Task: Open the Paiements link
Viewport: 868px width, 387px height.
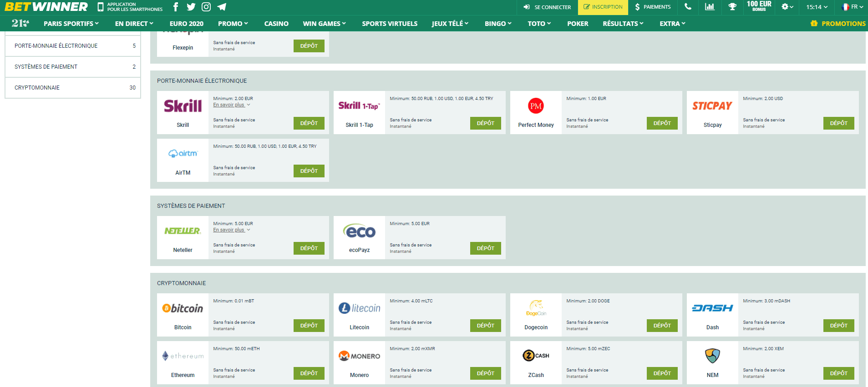Action: coord(653,7)
